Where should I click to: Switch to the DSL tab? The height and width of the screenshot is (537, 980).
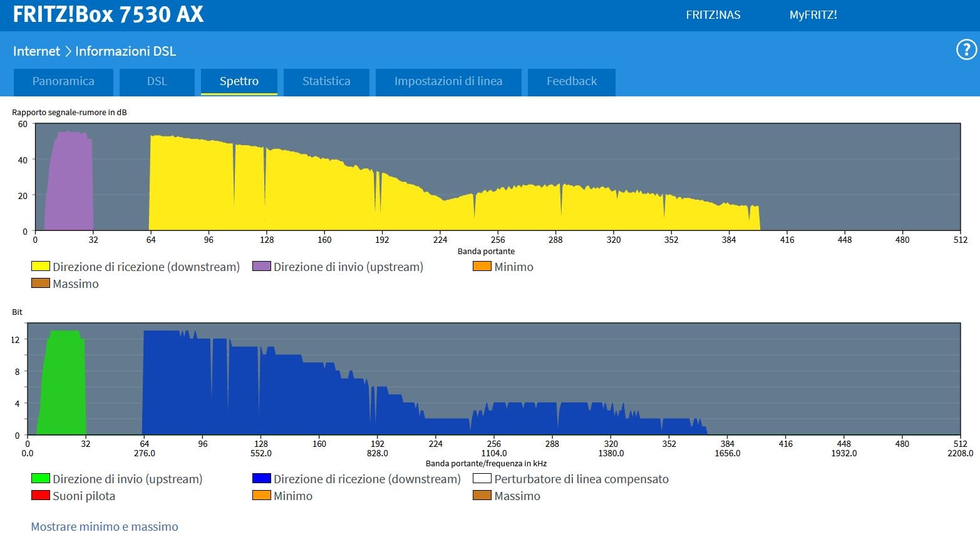[157, 81]
